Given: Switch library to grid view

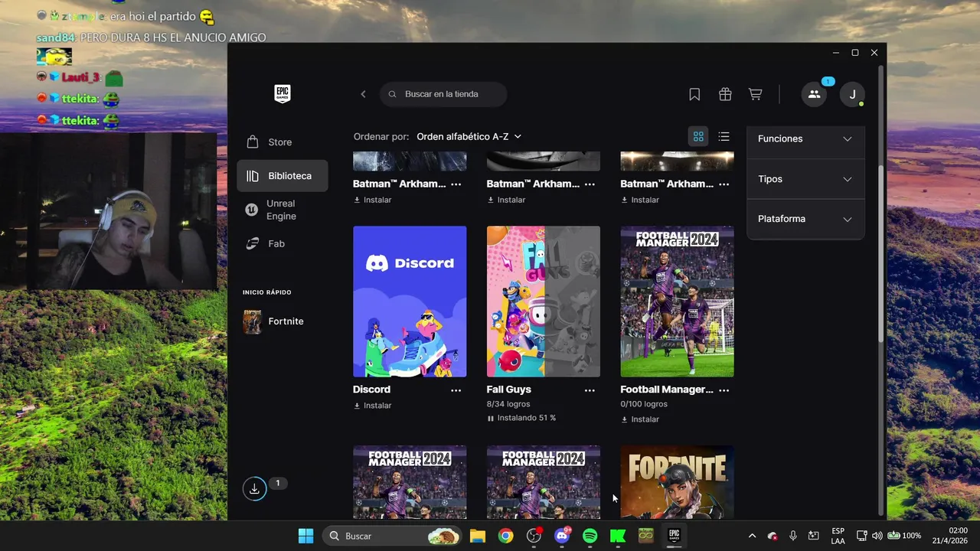Looking at the screenshot, I should click(698, 136).
